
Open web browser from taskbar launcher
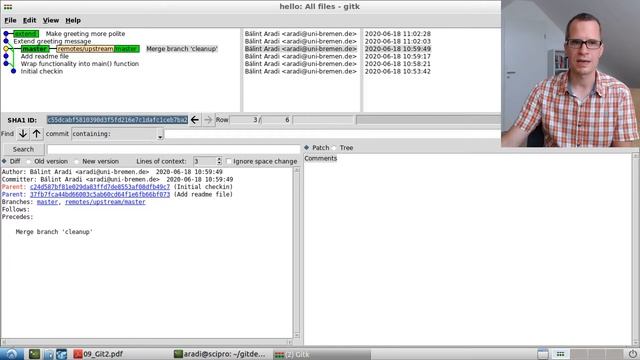coord(62,354)
